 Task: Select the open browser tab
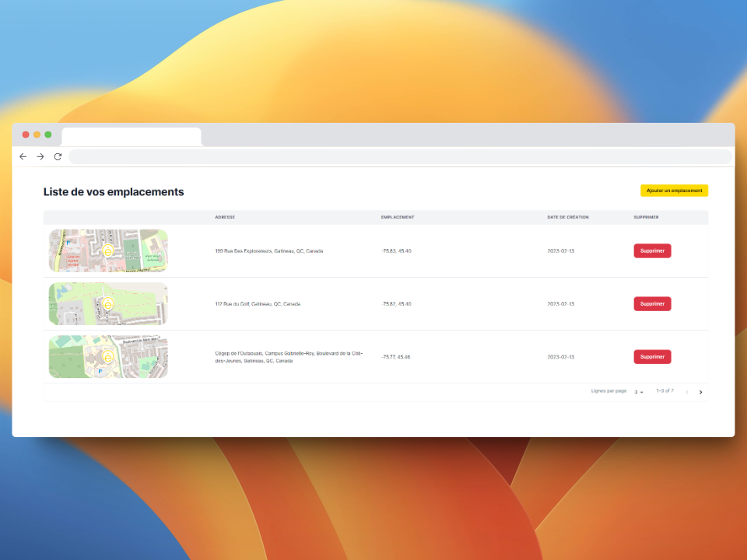pyautogui.click(x=131, y=136)
